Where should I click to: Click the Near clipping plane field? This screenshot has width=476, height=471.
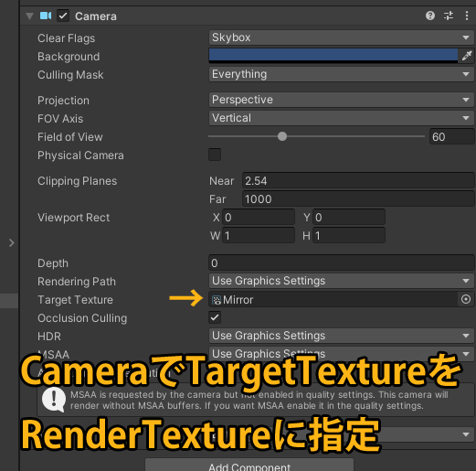pyautogui.click(x=358, y=180)
